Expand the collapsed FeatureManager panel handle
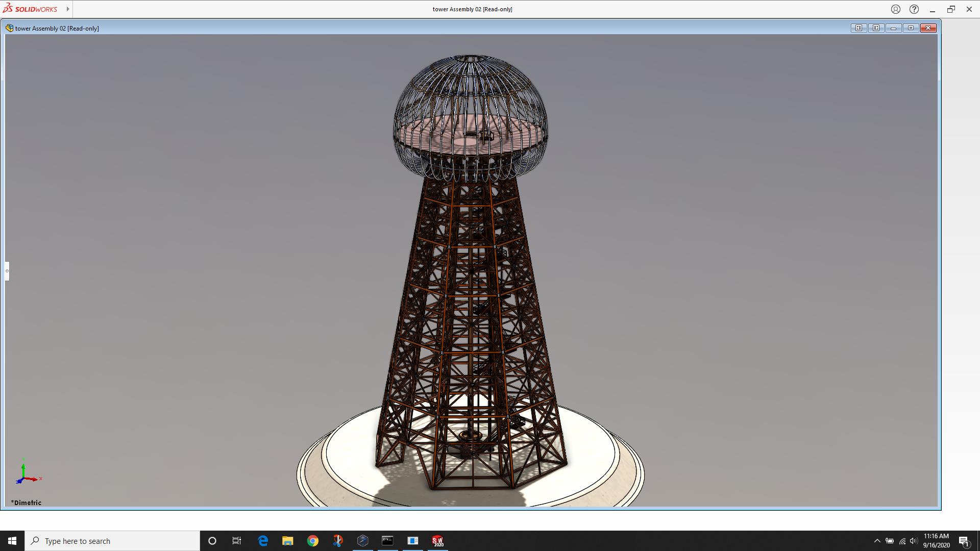This screenshot has height=551, width=980. point(7,271)
